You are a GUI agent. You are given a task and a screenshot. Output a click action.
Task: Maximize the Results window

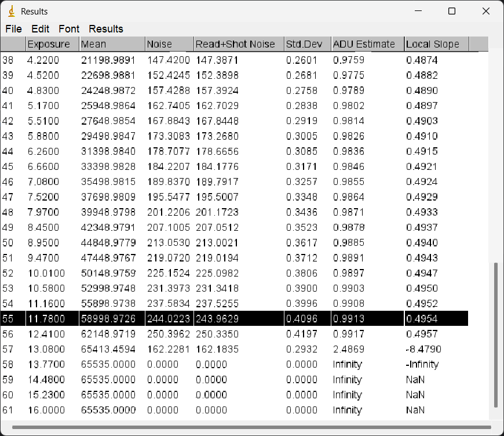point(452,12)
